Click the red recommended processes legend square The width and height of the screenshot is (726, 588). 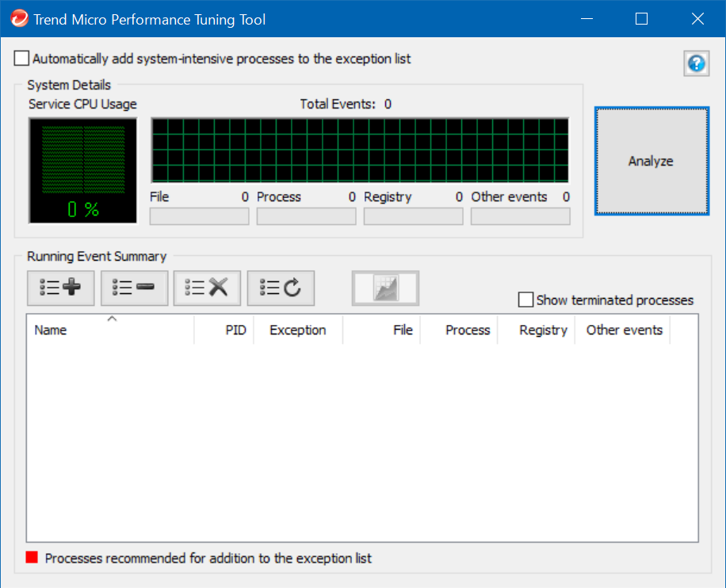pos(32,557)
